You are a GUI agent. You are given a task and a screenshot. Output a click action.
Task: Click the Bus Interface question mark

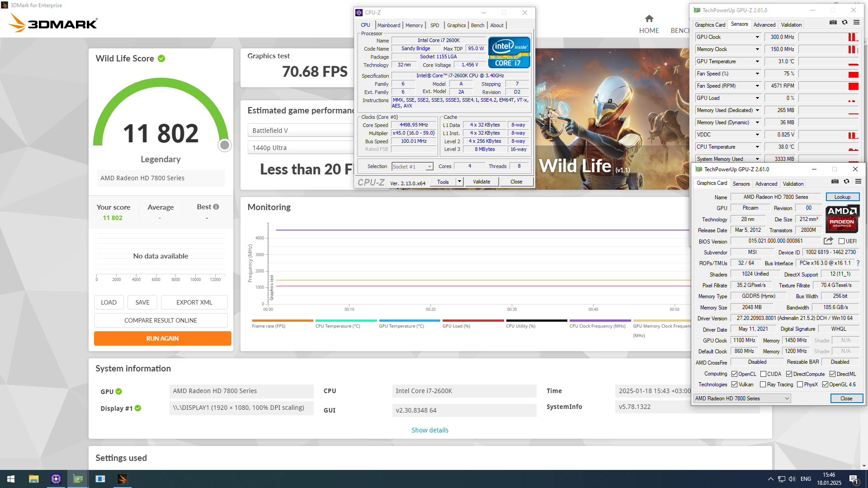tap(858, 263)
